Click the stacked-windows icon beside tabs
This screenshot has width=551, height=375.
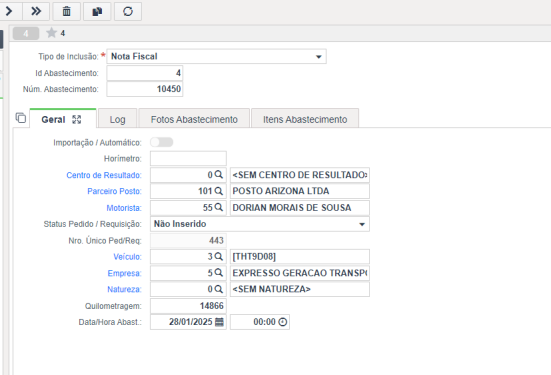tap(21, 118)
